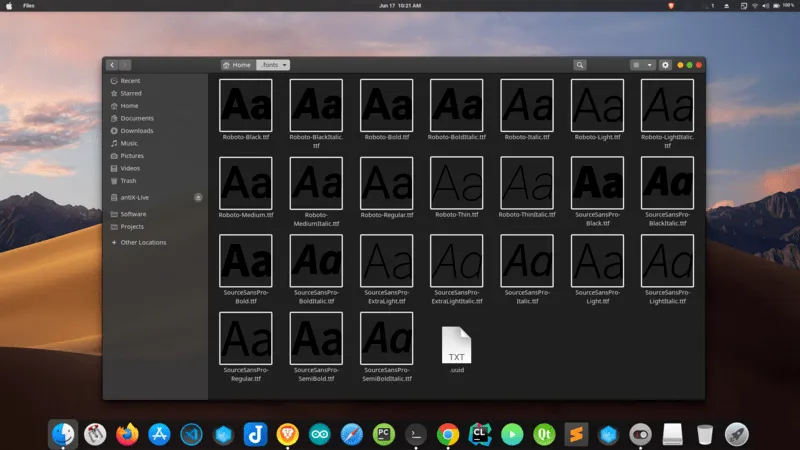Expand Other Locations in the sidebar
This screenshot has width=800, height=450.
[x=143, y=242]
